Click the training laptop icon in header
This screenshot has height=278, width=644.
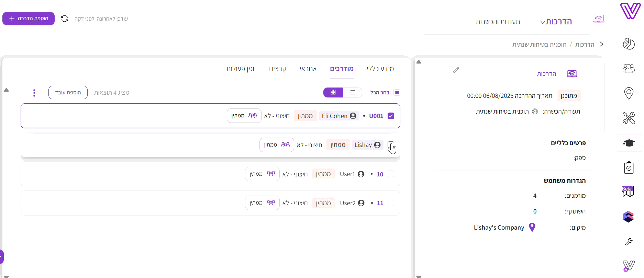coord(599,19)
